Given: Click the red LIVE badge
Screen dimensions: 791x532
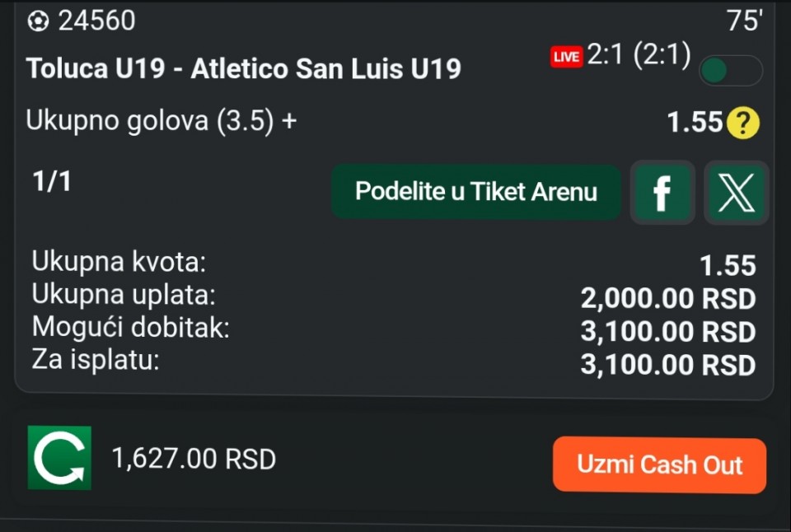Looking at the screenshot, I should pos(566,57).
